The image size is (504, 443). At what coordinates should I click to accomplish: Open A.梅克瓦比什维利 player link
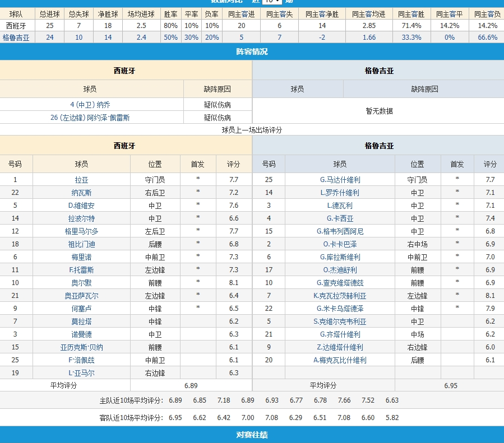click(340, 360)
